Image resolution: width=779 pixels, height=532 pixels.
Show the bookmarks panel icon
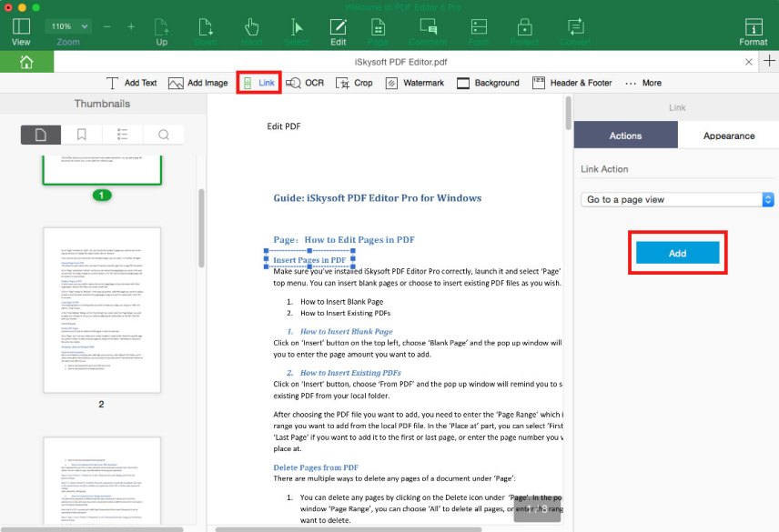click(82, 135)
